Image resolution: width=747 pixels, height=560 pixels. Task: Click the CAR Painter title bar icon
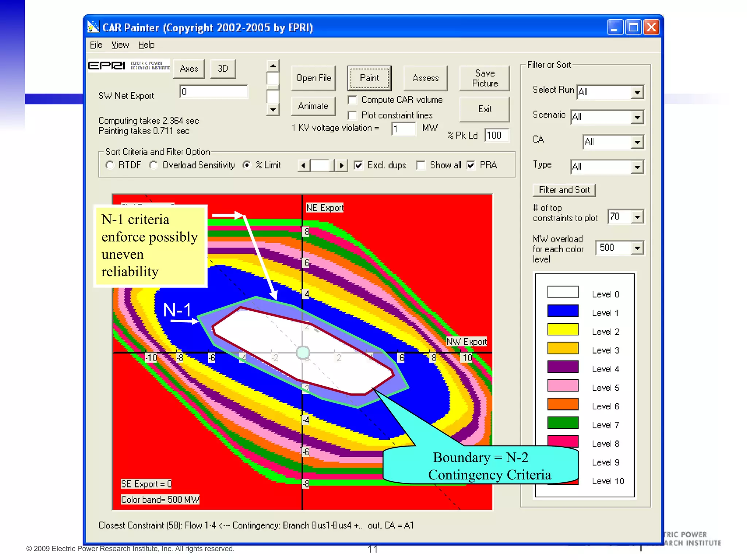click(93, 27)
